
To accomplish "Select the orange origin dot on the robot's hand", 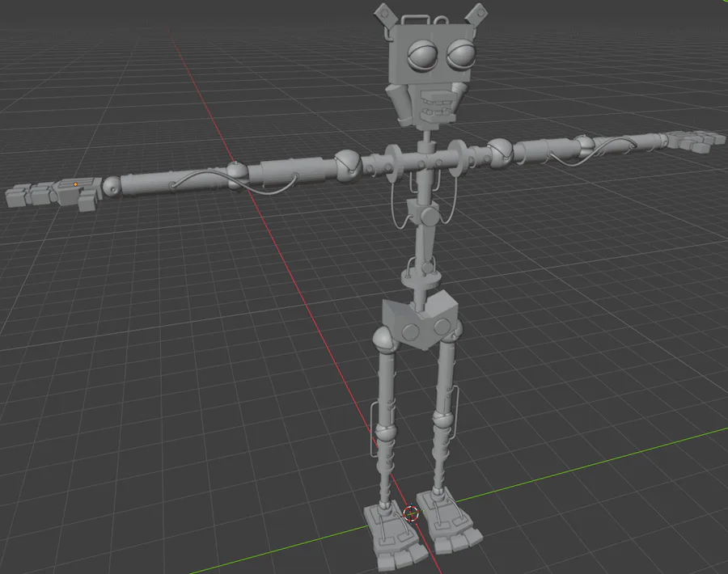I will click(x=75, y=184).
